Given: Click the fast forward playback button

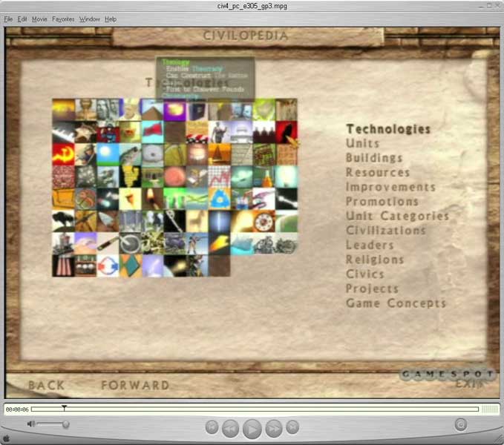Looking at the screenshot, I should [274, 427].
